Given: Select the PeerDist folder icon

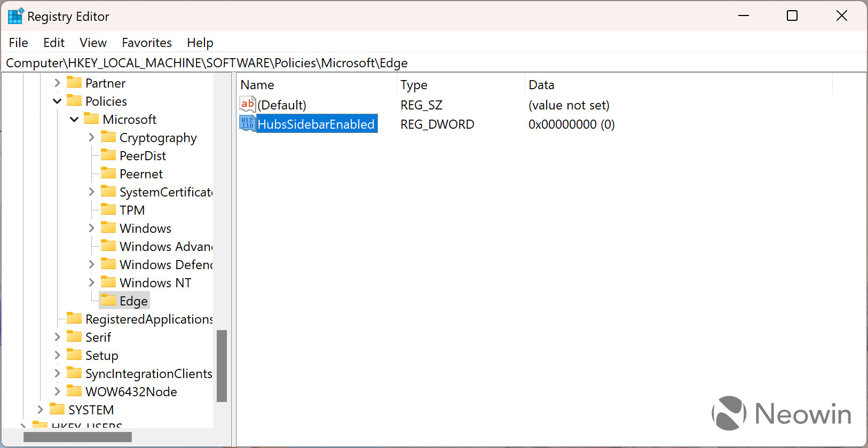Looking at the screenshot, I should point(108,155).
